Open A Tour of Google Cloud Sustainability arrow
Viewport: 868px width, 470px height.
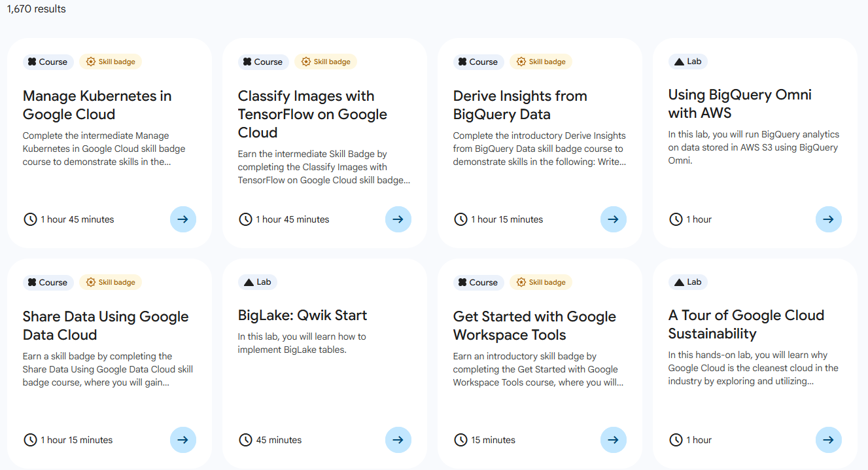828,440
